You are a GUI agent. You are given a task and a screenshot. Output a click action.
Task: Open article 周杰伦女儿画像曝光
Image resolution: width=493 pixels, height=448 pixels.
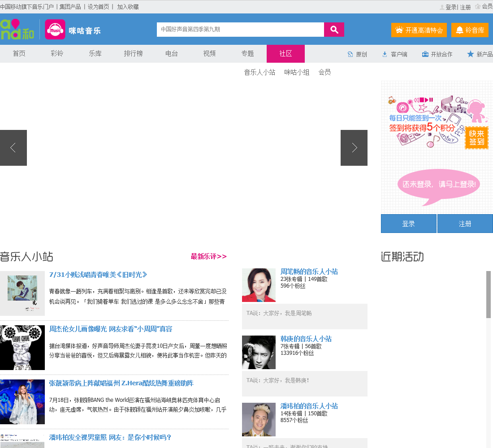[111, 329]
